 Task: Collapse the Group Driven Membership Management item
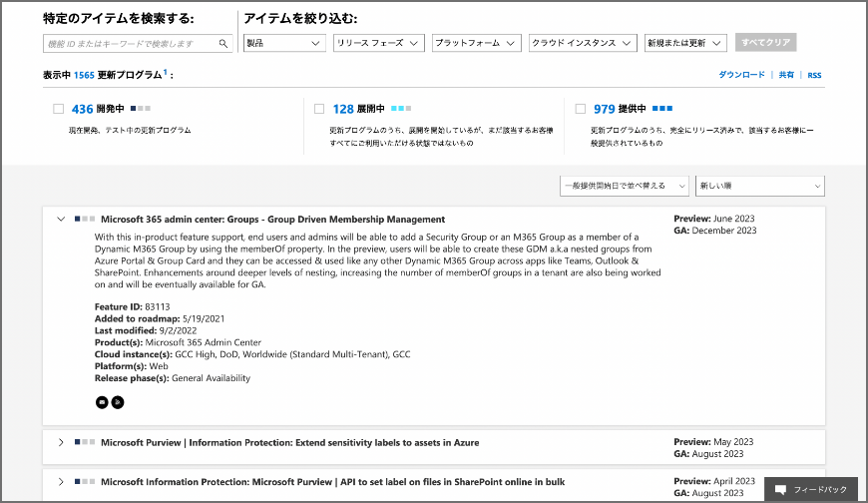tap(61, 220)
